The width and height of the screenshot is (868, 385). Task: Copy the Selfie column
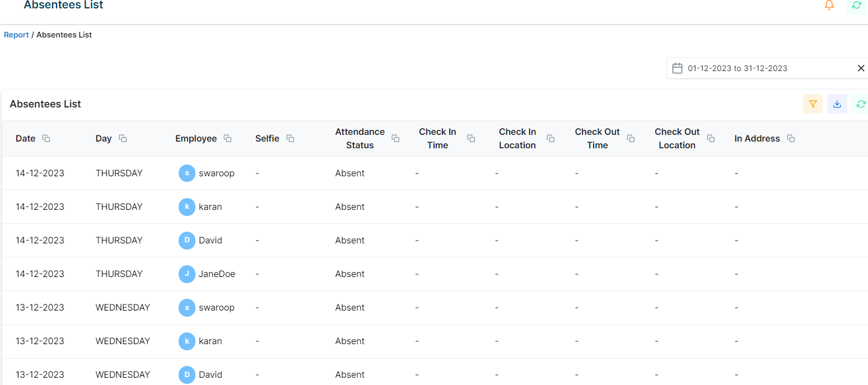pos(290,138)
